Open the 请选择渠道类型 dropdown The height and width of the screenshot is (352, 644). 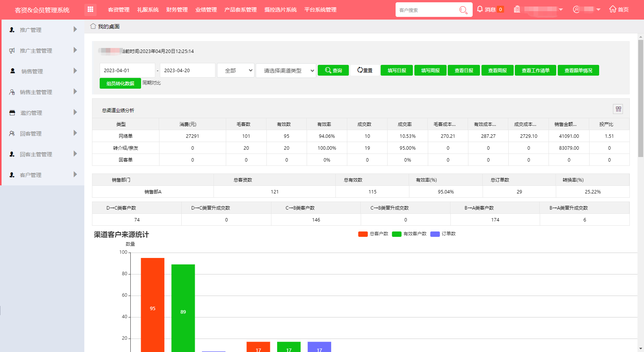pyautogui.click(x=286, y=70)
